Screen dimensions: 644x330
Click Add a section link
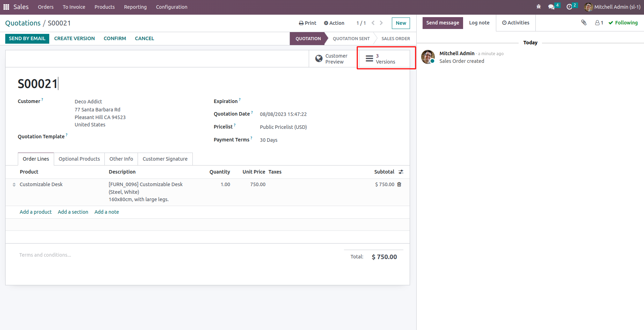coord(73,212)
